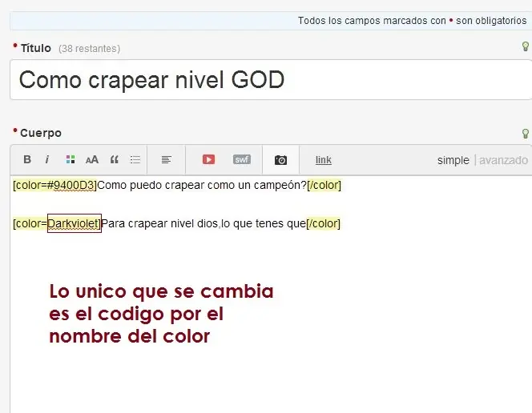Switch editor to avanzado mode

tap(503, 160)
